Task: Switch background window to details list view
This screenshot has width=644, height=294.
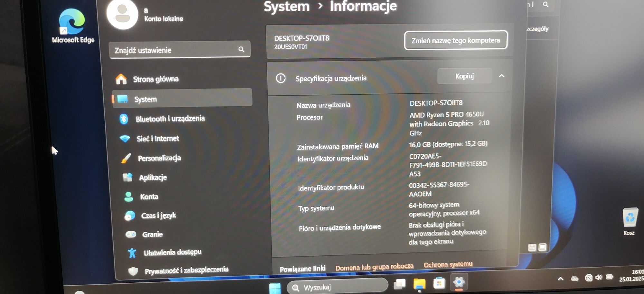Action: click(x=532, y=247)
